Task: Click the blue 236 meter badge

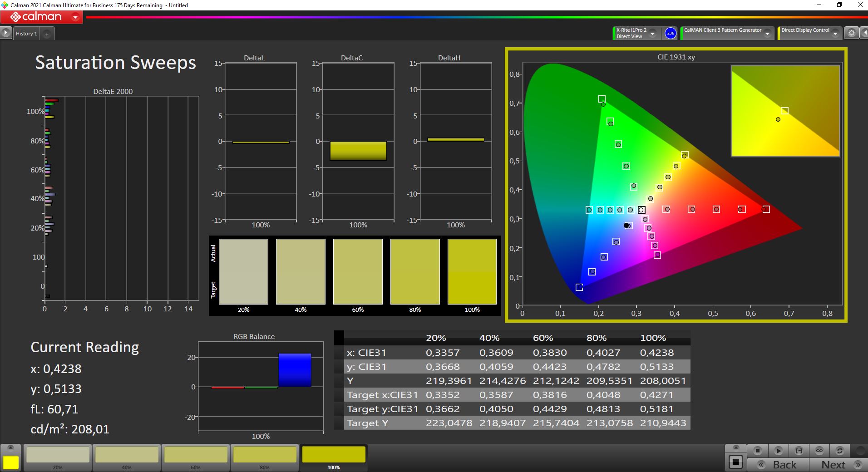Action: [x=671, y=33]
